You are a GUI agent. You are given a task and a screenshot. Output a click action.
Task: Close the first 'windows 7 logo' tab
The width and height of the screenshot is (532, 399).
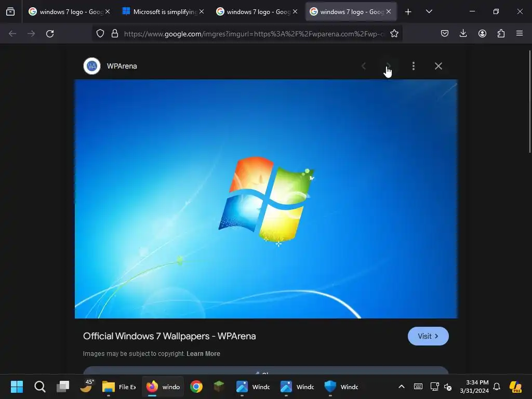108,11
